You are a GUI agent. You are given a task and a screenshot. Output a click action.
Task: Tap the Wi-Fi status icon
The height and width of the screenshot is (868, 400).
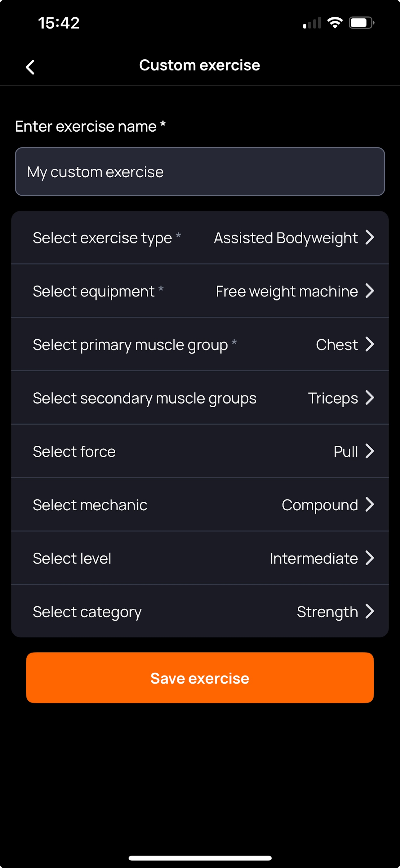click(335, 23)
